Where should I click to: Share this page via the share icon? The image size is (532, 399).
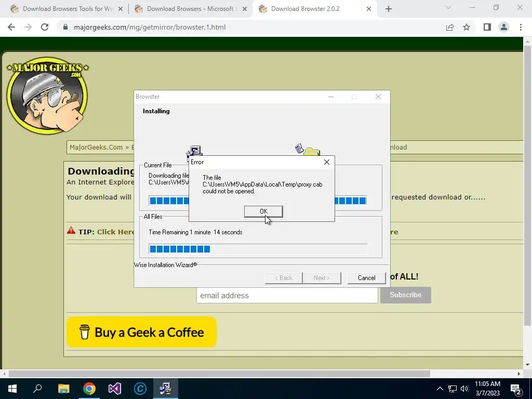point(450,27)
